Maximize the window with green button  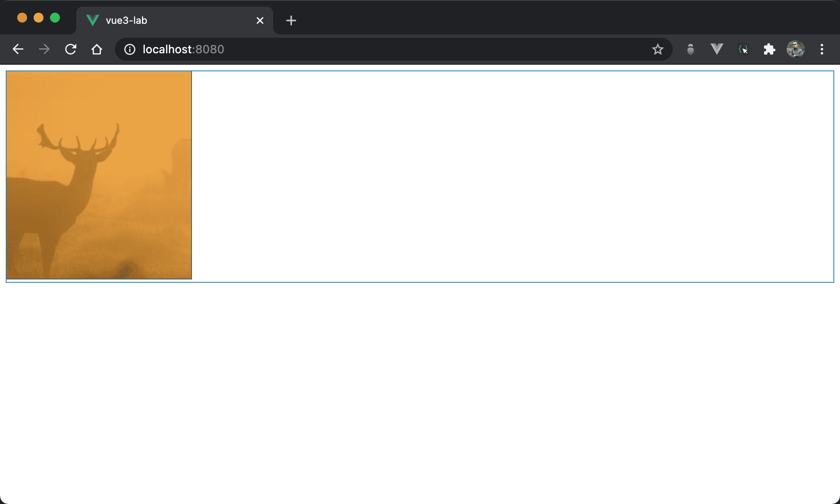point(55,18)
